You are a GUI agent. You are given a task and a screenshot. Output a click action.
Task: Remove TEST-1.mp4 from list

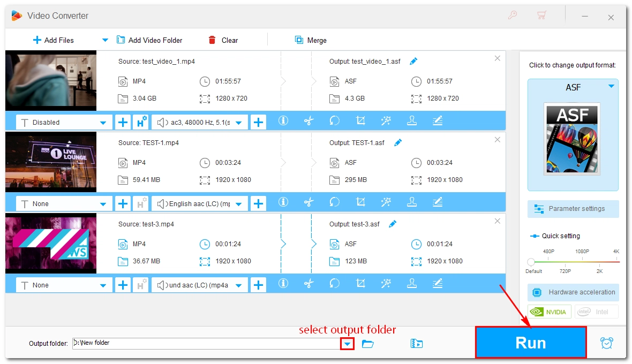pyautogui.click(x=498, y=140)
